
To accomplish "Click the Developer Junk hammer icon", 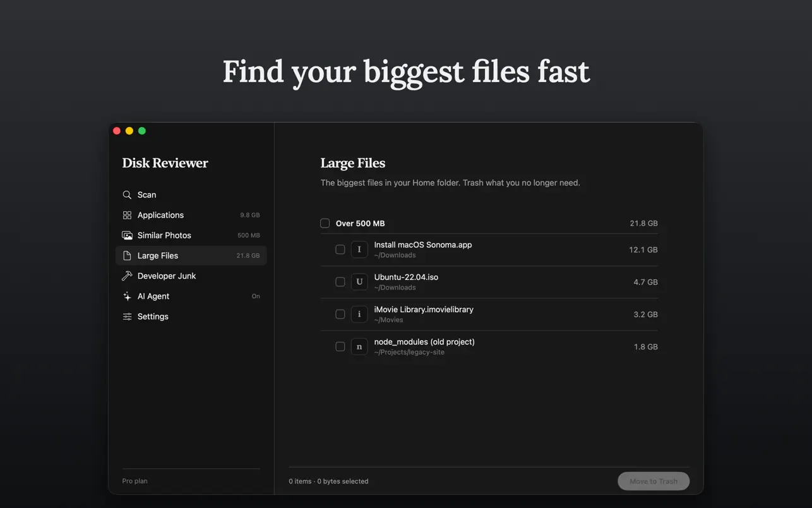I will pyautogui.click(x=127, y=275).
